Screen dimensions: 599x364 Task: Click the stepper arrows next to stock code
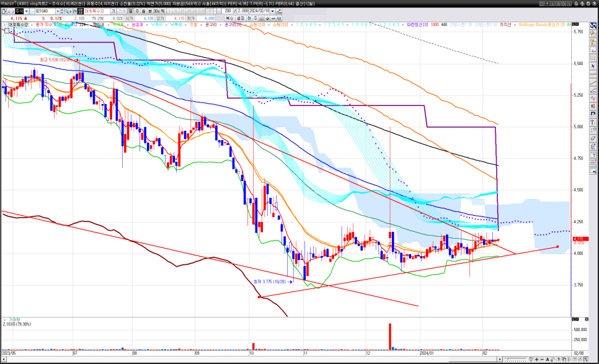(62, 11)
